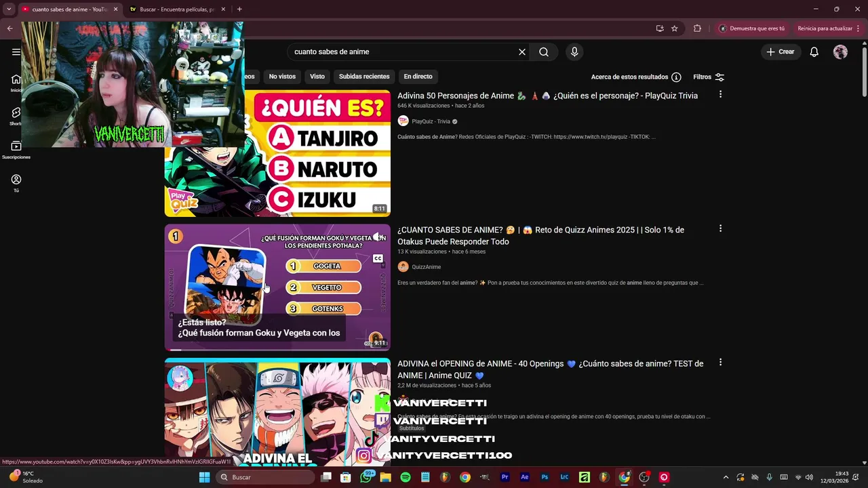Go to Shorts in the sidebar
Viewport: 868px width, 488px height.
tap(16, 117)
